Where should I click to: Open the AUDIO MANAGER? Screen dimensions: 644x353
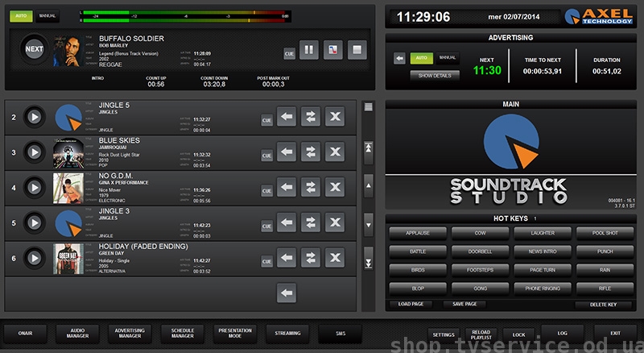[77, 334]
